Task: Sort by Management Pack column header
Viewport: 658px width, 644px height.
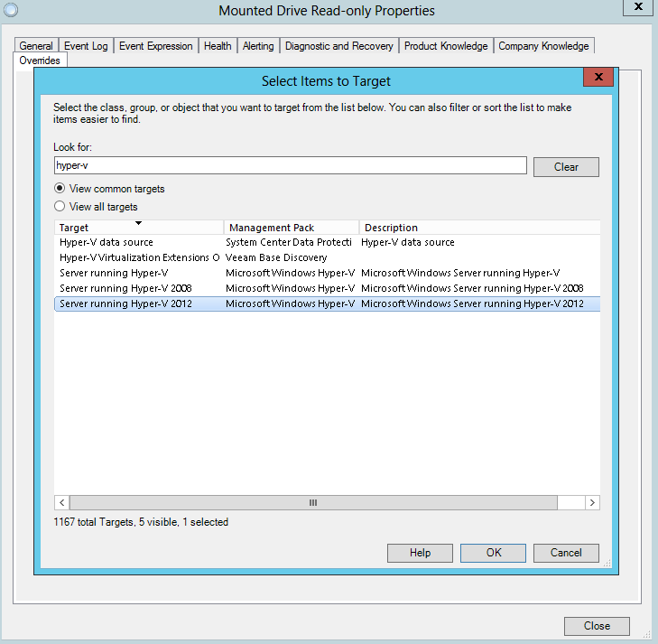Action: click(291, 228)
